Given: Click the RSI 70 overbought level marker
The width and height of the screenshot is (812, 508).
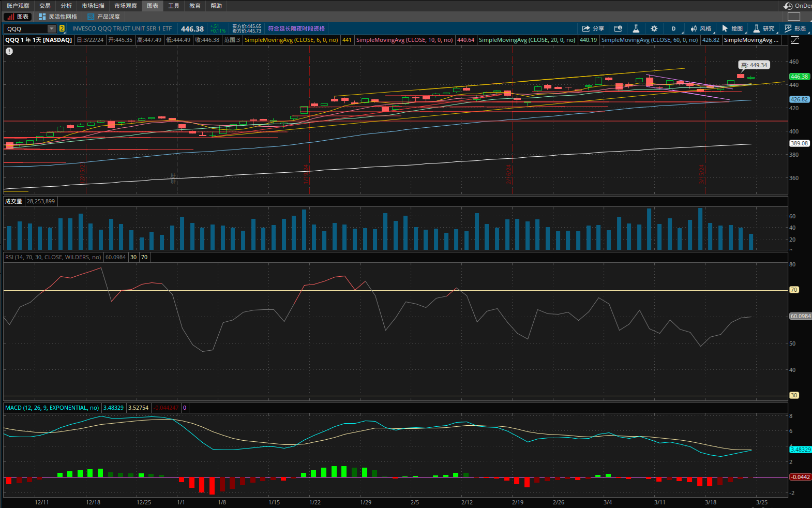Looking at the screenshot, I should coord(794,290).
